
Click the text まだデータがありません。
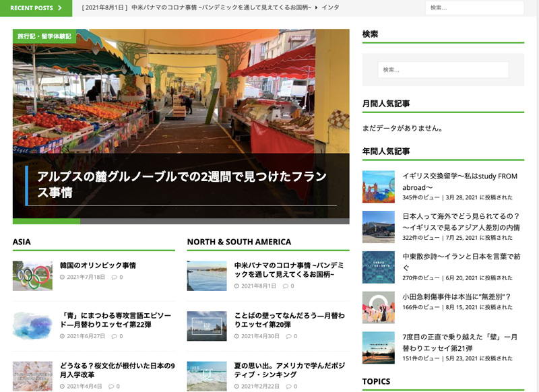click(x=402, y=128)
